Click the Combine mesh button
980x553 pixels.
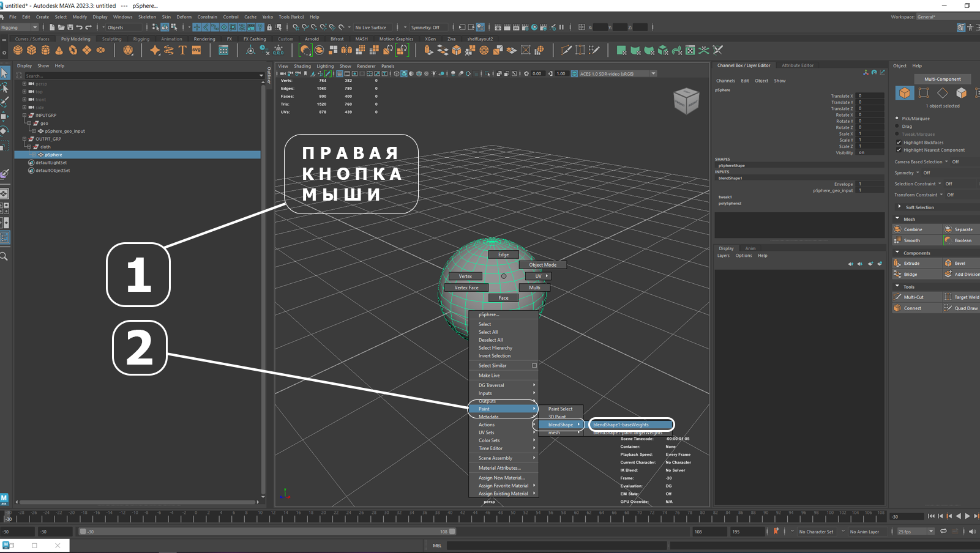[917, 229]
